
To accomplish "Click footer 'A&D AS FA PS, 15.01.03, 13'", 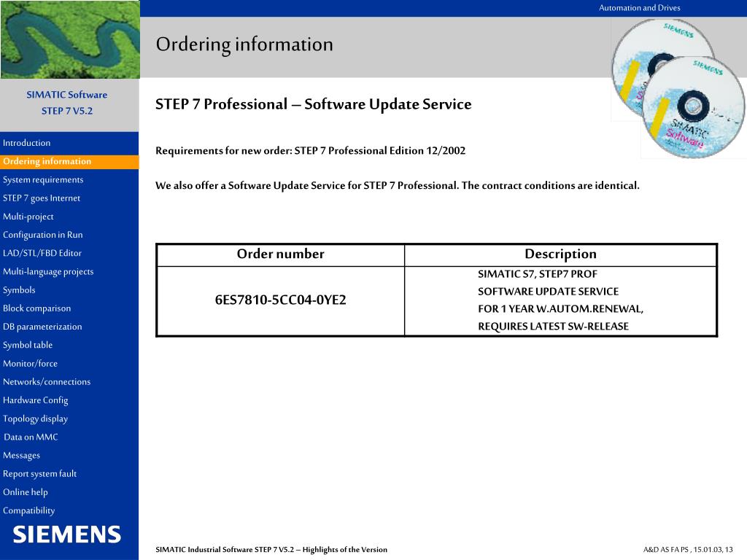I will pos(688,550).
